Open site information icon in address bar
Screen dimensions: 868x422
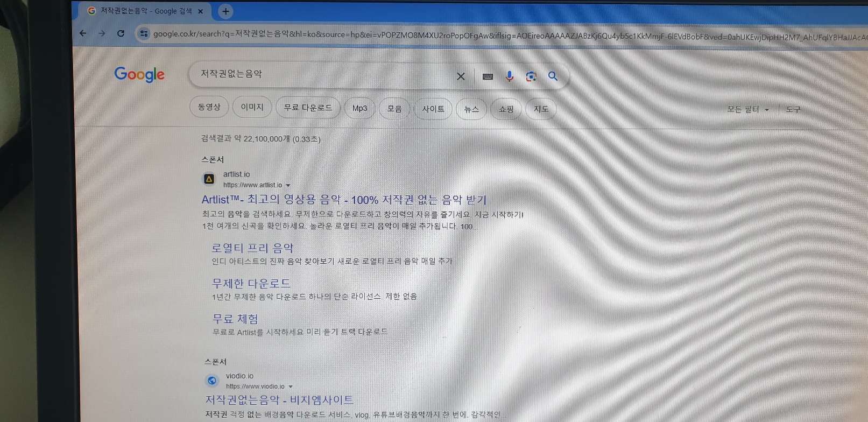coord(144,33)
